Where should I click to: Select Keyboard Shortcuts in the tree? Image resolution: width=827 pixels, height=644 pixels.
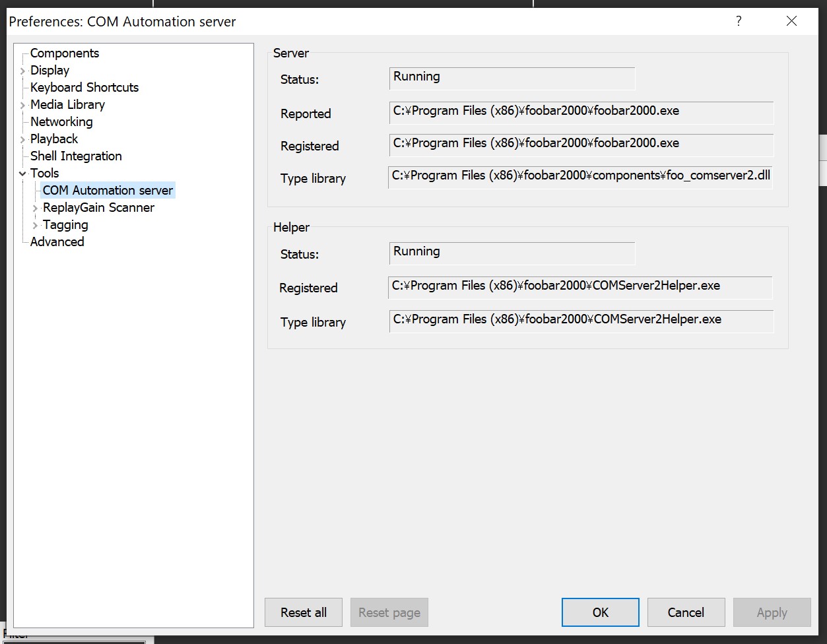(x=84, y=88)
